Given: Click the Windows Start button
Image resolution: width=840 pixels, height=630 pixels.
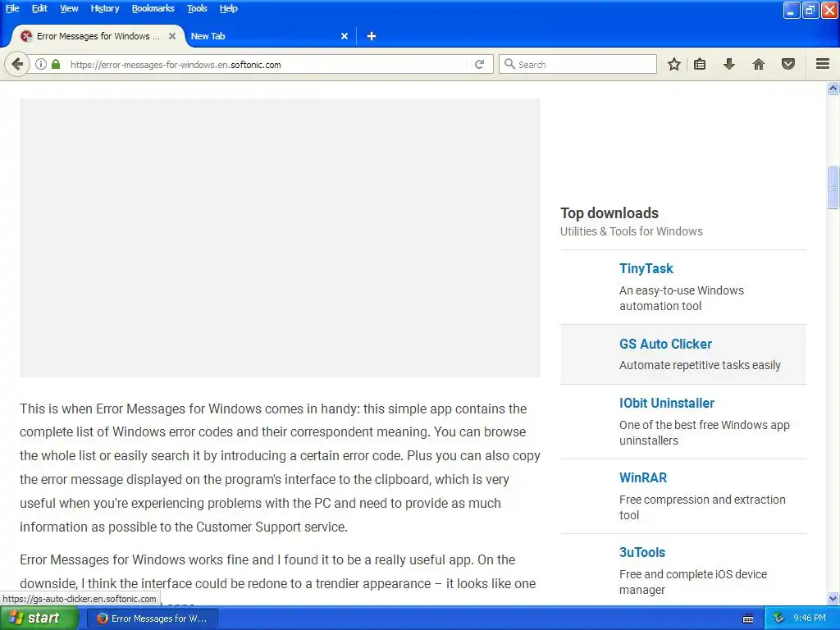Looking at the screenshot, I should click(39, 618).
